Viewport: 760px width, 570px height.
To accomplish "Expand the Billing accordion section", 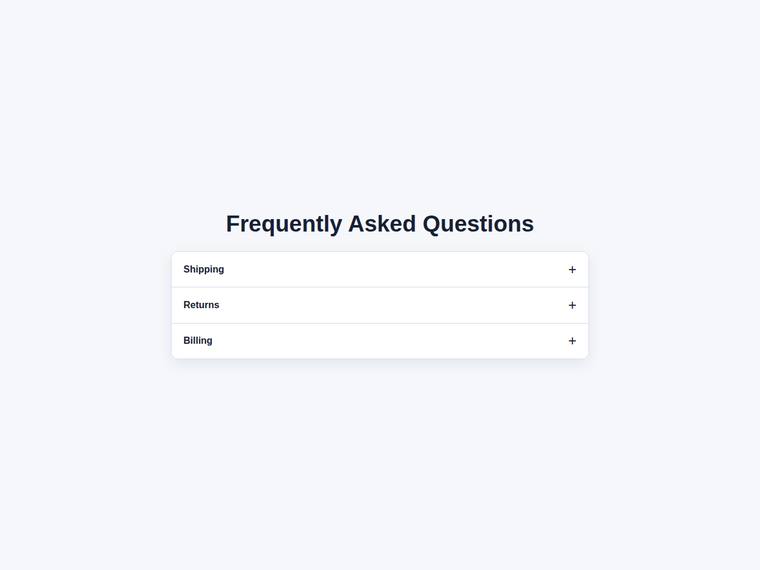I will pyautogui.click(x=380, y=341).
